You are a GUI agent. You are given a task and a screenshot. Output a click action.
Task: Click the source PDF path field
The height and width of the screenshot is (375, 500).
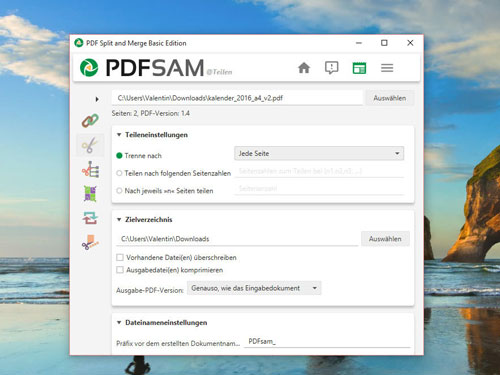click(237, 98)
